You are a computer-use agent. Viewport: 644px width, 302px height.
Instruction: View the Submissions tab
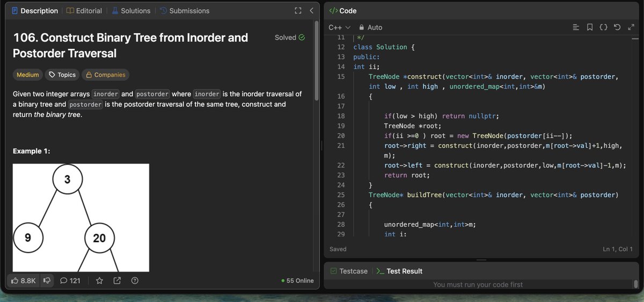point(185,11)
